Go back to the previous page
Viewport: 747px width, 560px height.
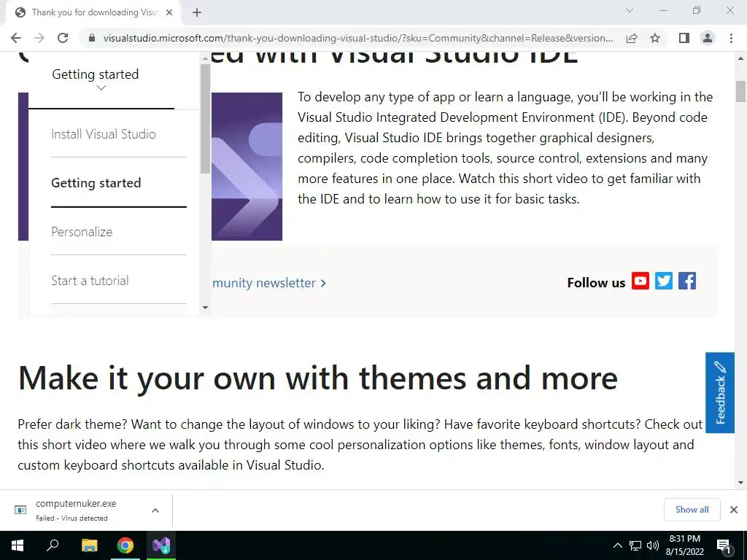pos(16,38)
